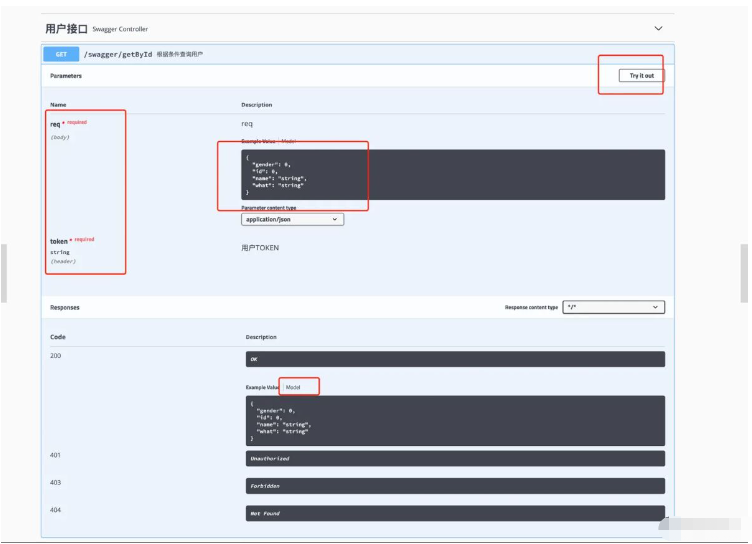The width and height of the screenshot is (752, 544).
Task: Switch to Model tab in 200 response
Action: [x=293, y=387]
